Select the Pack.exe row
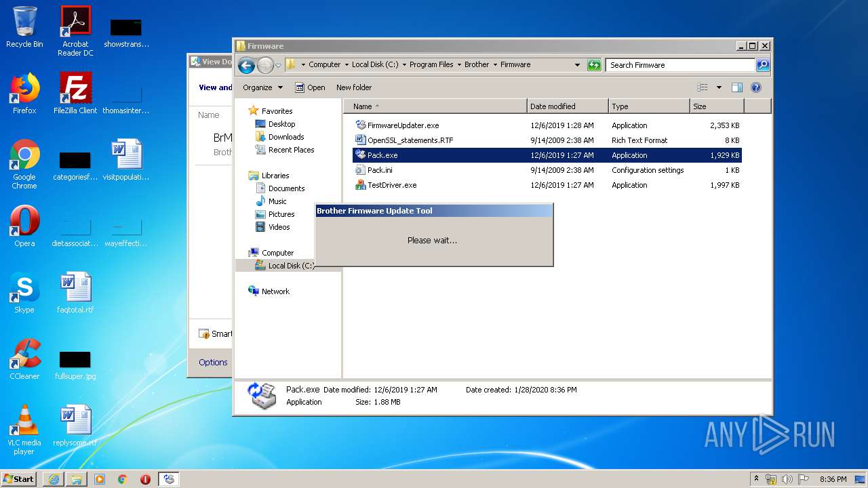The height and width of the screenshot is (488, 868). point(547,155)
